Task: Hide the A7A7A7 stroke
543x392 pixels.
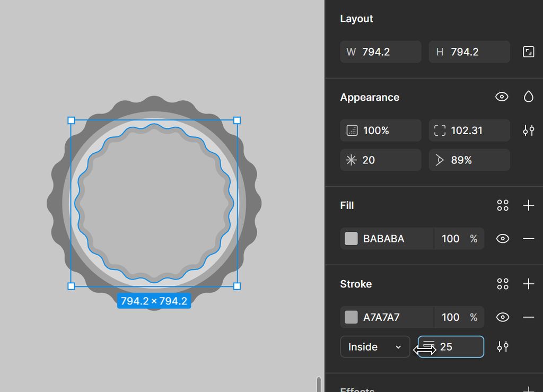Action: point(503,317)
